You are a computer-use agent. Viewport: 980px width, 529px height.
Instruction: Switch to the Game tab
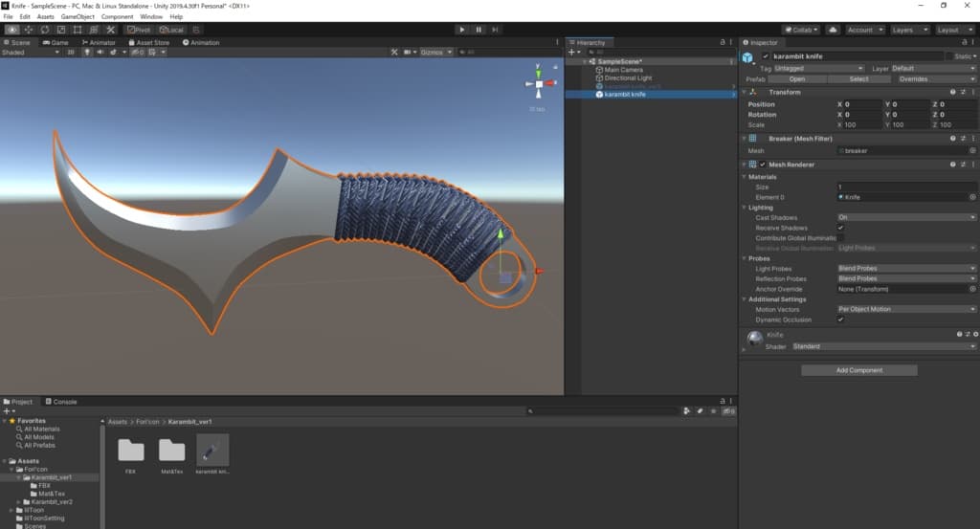coord(56,42)
